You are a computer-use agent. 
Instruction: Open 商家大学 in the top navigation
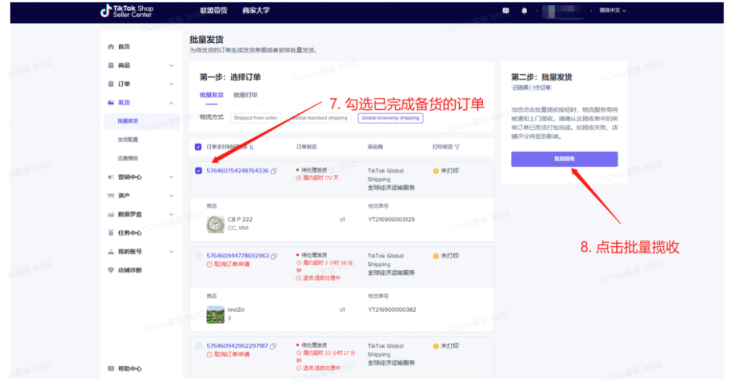click(x=256, y=11)
